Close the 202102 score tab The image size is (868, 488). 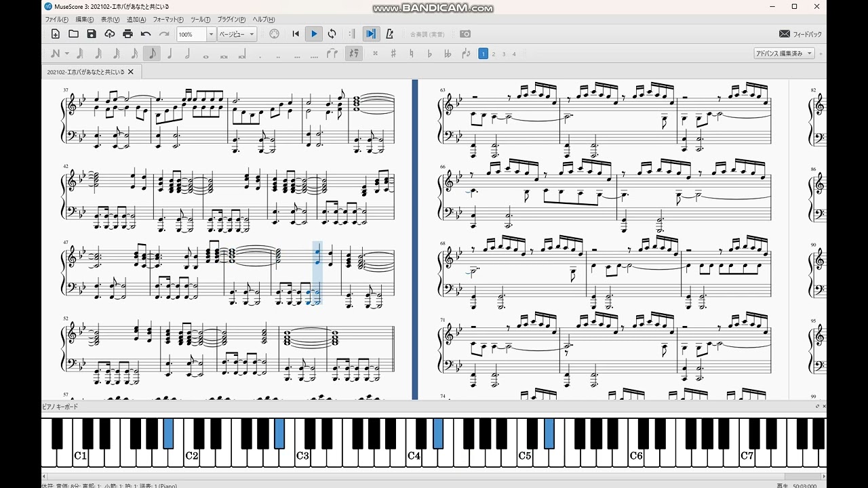pos(131,72)
